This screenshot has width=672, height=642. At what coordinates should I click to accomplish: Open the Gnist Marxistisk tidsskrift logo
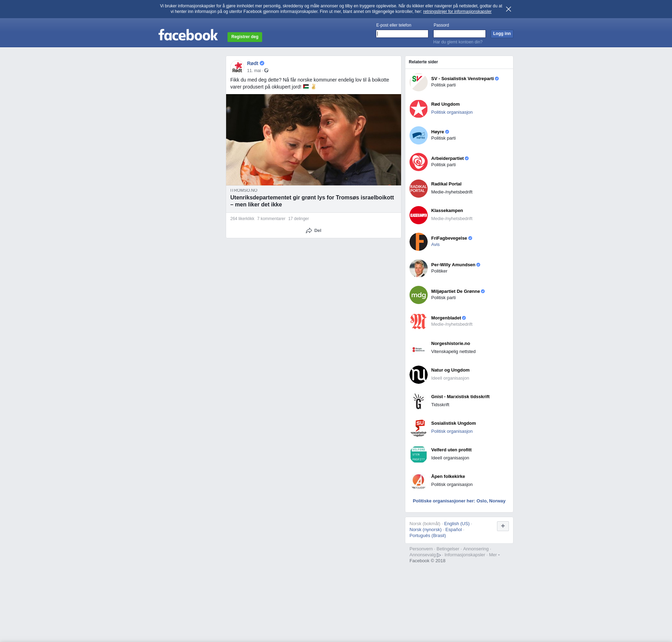[x=419, y=401]
